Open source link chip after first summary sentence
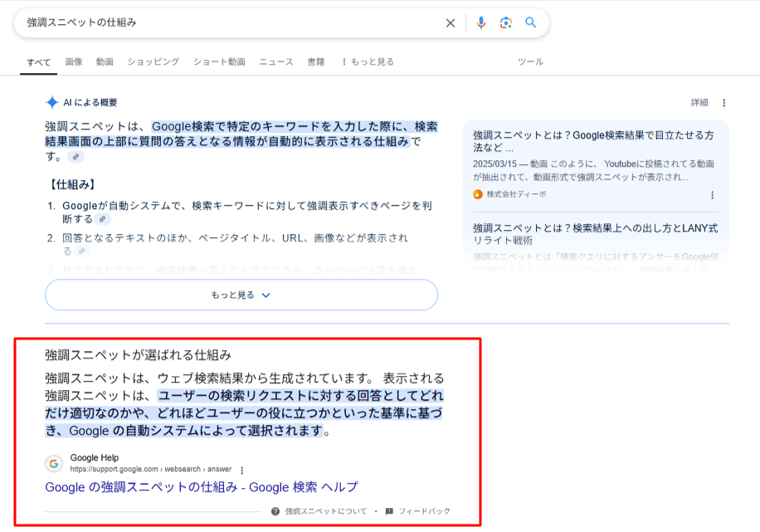Screen dimensions: 760x532 pyautogui.click(x=76, y=157)
